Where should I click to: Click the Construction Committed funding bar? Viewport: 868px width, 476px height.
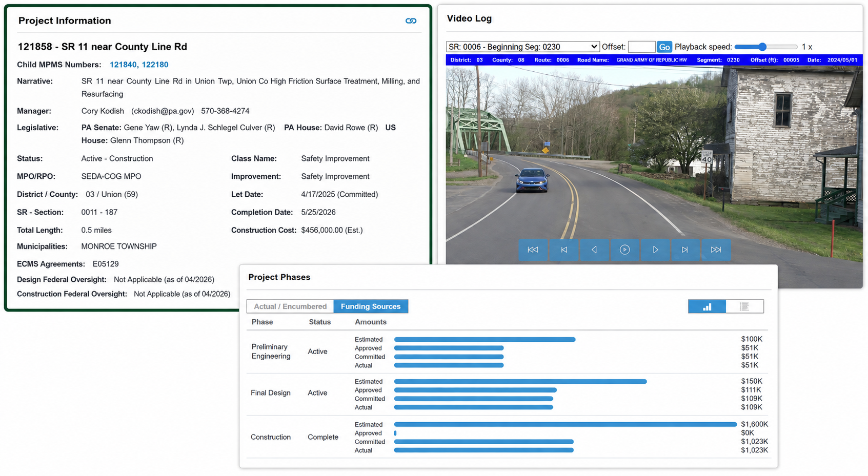pos(484,442)
